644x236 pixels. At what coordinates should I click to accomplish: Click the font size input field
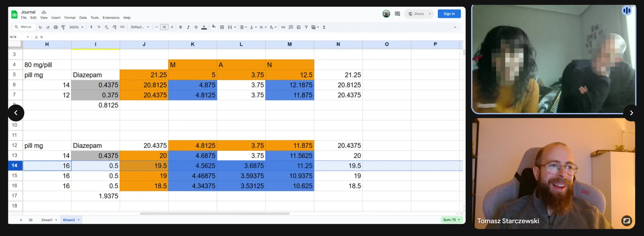(x=164, y=27)
